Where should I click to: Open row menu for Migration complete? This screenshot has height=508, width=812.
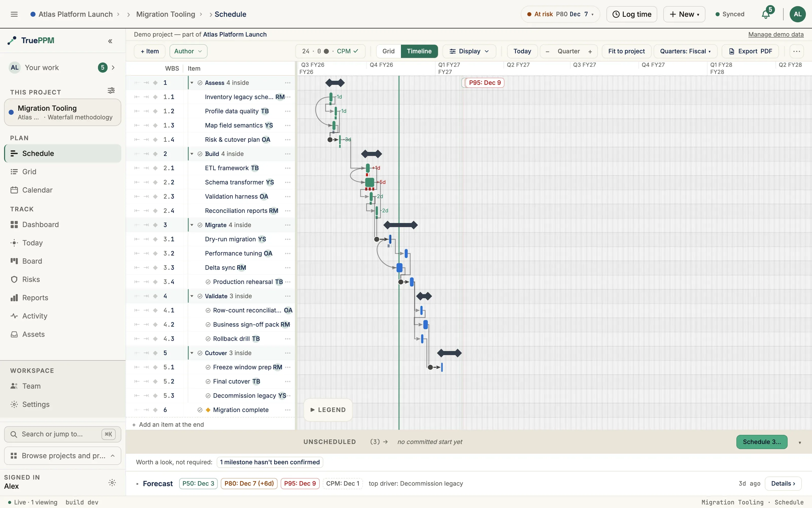pyautogui.click(x=287, y=410)
